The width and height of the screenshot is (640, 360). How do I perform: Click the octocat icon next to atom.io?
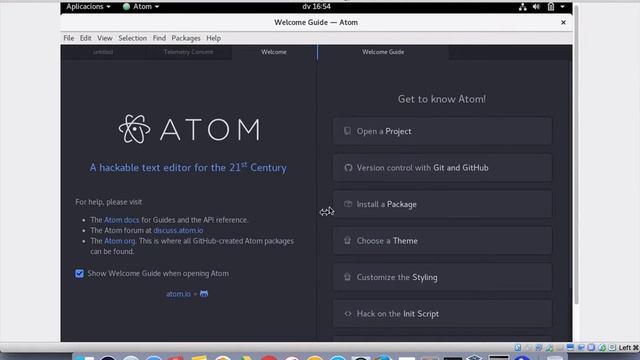pyautogui.click(x=204, y=294)
